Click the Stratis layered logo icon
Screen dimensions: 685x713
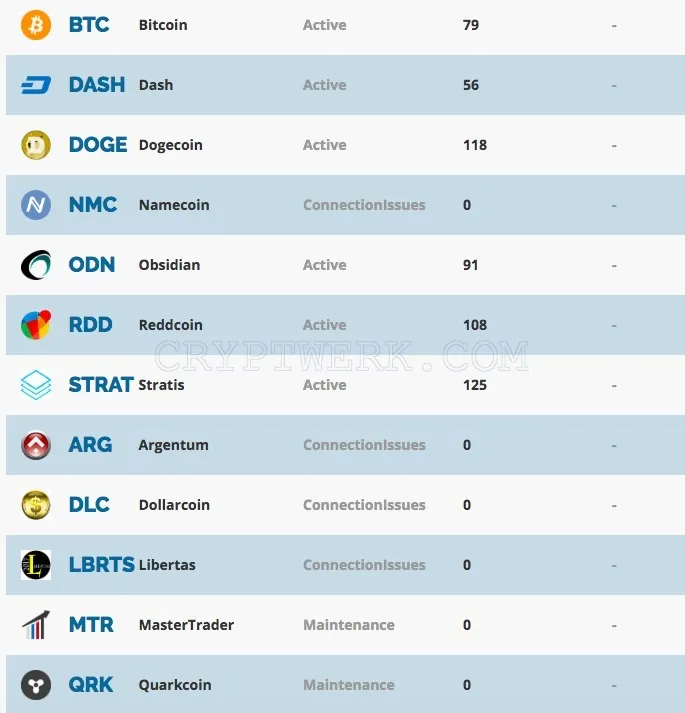pyautogui.click(x=36, y=385)
